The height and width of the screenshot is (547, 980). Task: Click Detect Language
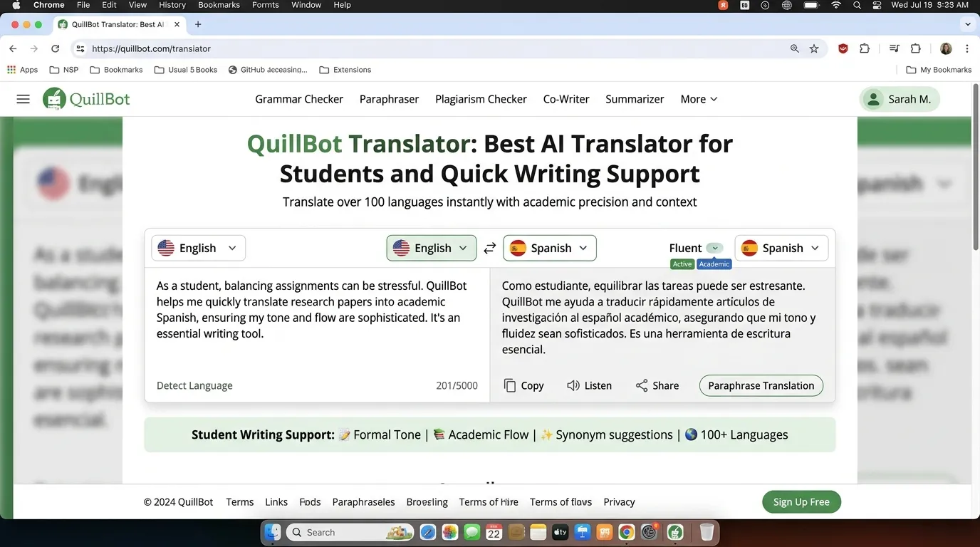point(194,385)
